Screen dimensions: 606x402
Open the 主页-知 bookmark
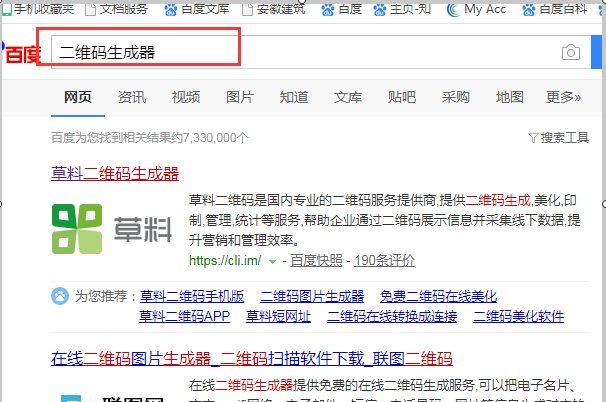[402, 9]
